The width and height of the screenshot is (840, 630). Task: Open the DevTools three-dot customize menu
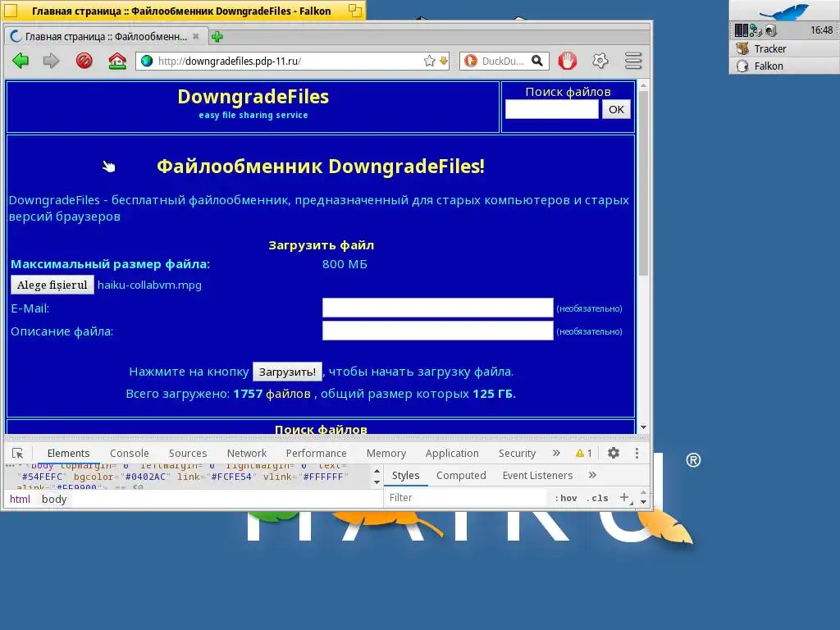[x=637, y=453]
